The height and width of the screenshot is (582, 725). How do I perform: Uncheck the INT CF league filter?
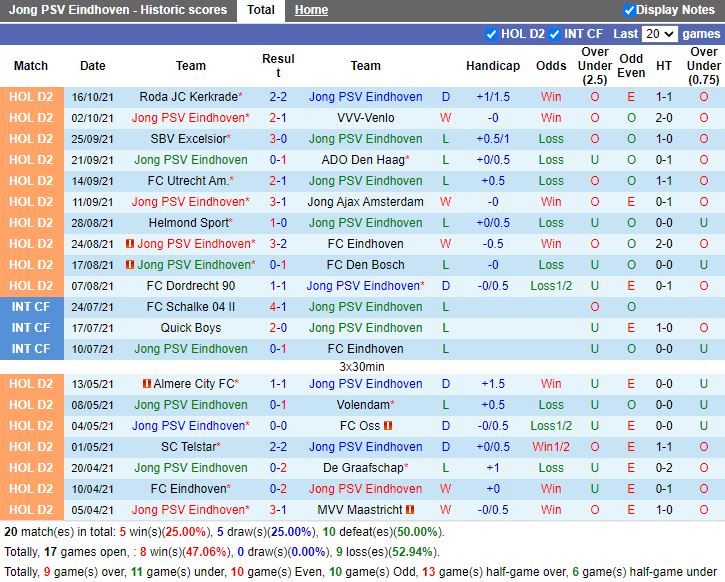[554, 34]
